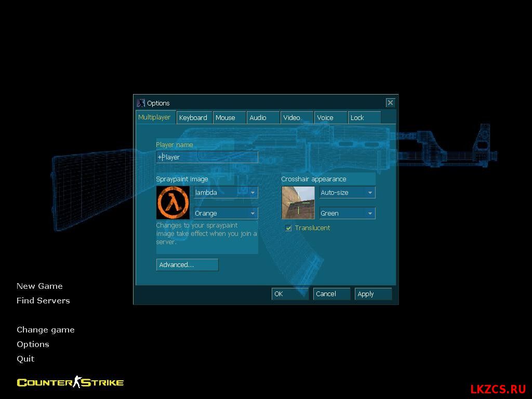This screenshot has height=399, width=532.
Task: Apply the current option changes
Action: point(373,294)
